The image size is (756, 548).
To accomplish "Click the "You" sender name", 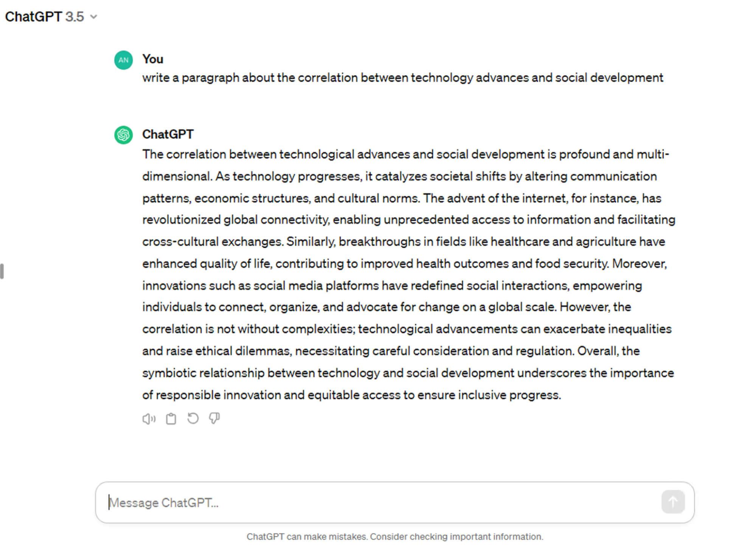I will click(153, 59).
